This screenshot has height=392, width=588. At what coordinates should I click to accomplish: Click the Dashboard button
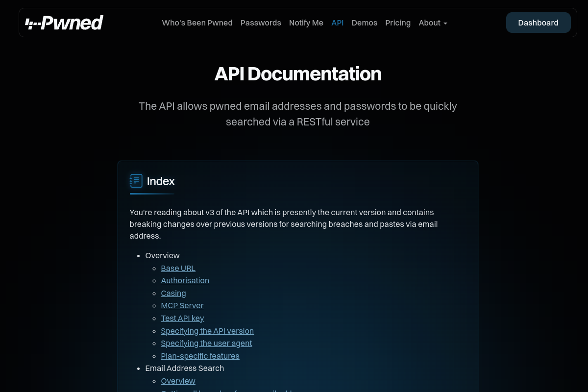pos(539,23)
